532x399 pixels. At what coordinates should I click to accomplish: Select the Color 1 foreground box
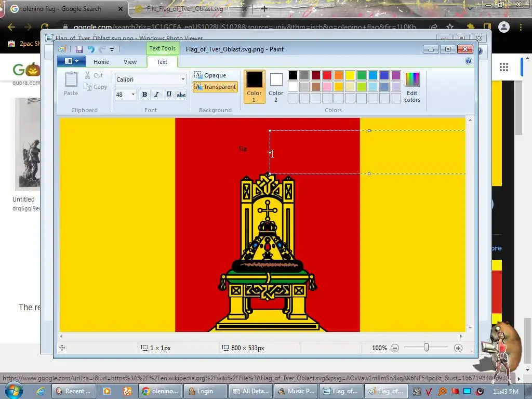tap(254, 87)
